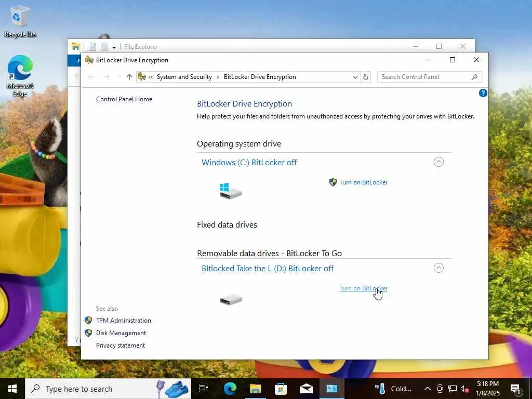Click the search magnifier icon
Viewport: 532px width, 399px height.
(x=475, y=77)
